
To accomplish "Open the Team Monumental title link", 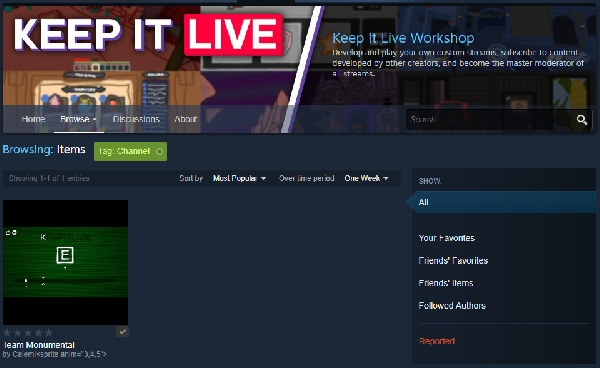I will (x=39, y=345).
